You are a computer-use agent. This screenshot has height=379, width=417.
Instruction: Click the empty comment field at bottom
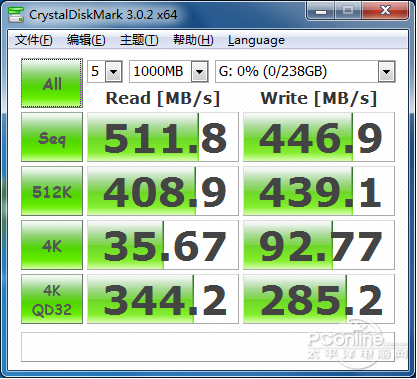click(x=208, y=347)
